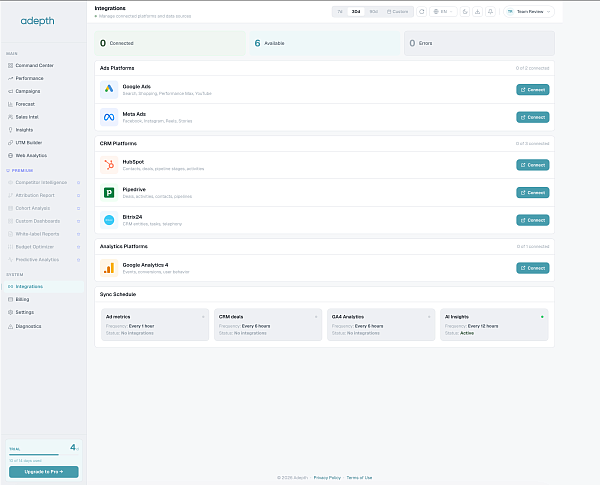Click Upgrade to Pro button
600x485 pixels.
click(44, 472)
